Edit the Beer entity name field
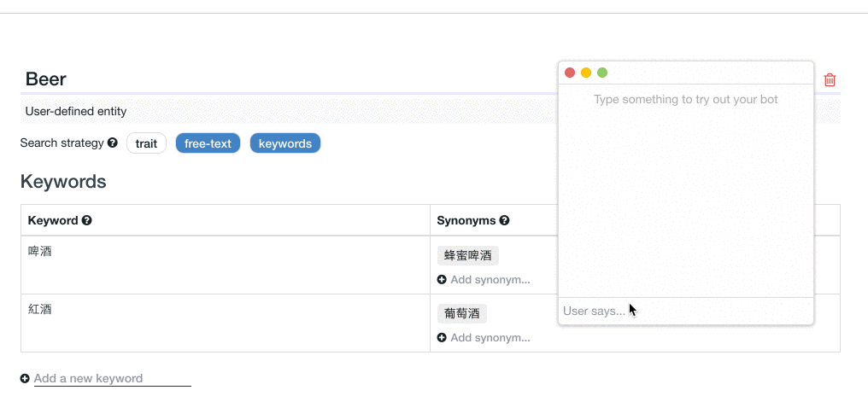 [x=256, y=79]
